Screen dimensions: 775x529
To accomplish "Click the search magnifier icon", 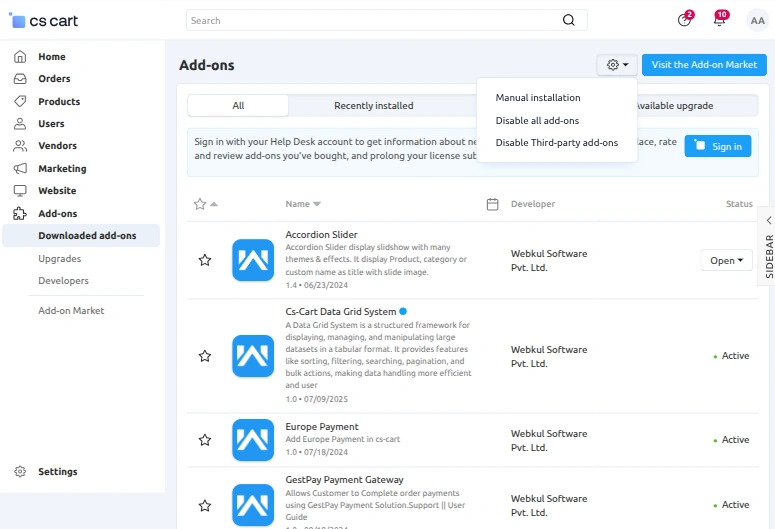I will pyautogui.click(x=569, y=20).
